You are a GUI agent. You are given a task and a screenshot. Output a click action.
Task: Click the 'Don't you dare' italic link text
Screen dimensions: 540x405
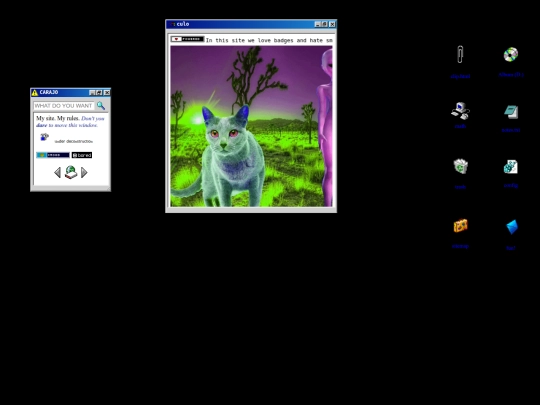(70, 122)
